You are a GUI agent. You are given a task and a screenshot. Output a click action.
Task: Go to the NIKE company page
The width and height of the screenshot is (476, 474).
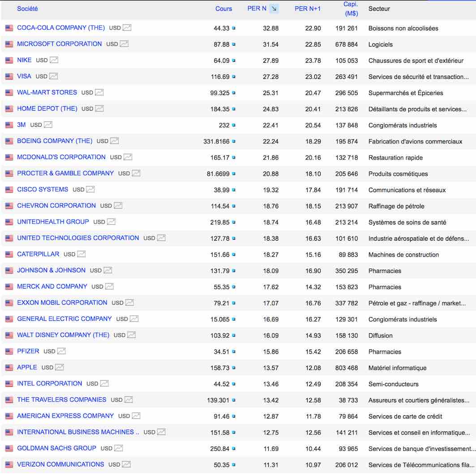(x=24, y=60)
